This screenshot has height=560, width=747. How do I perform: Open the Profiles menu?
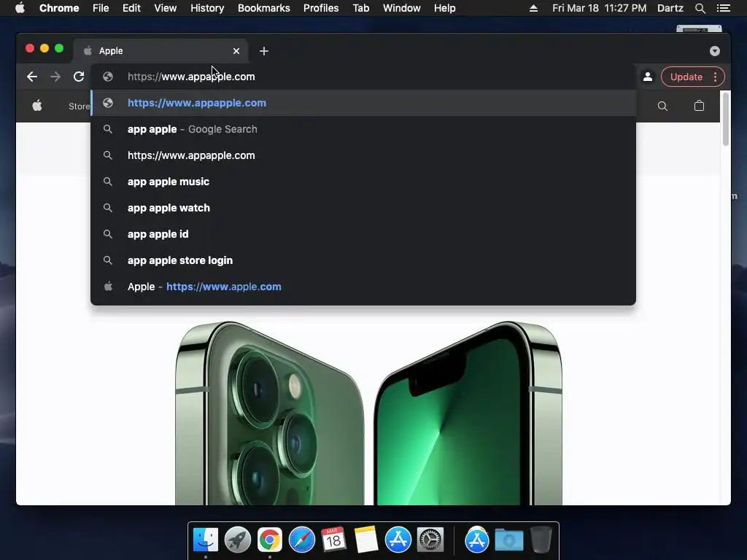321,8
